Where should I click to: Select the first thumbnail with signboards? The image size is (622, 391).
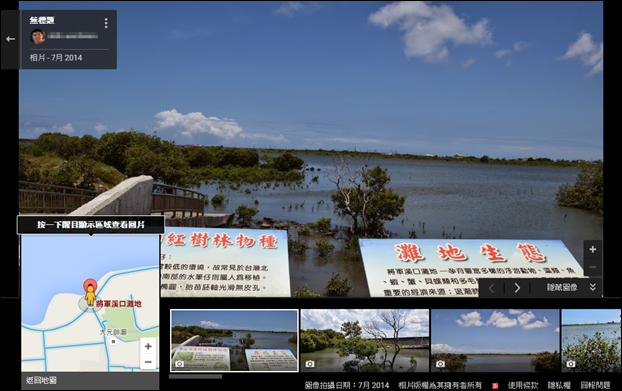(x=234, y=341)
